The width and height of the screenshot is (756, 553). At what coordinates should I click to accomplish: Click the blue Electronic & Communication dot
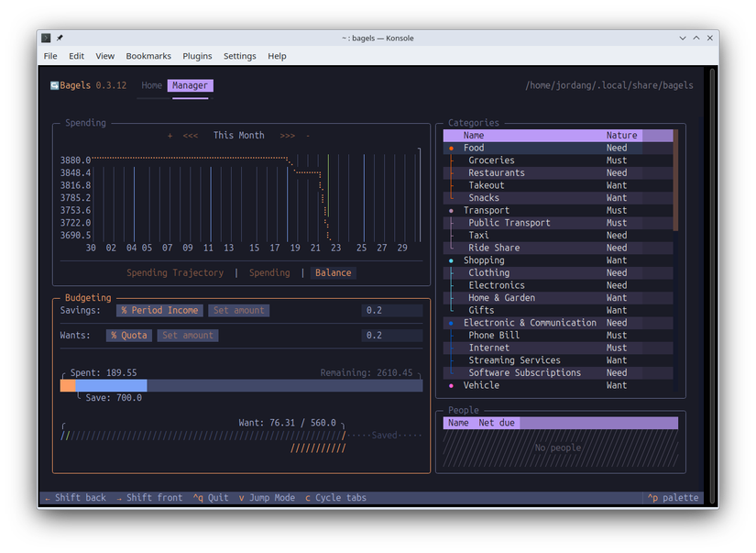tap(450, 323)
